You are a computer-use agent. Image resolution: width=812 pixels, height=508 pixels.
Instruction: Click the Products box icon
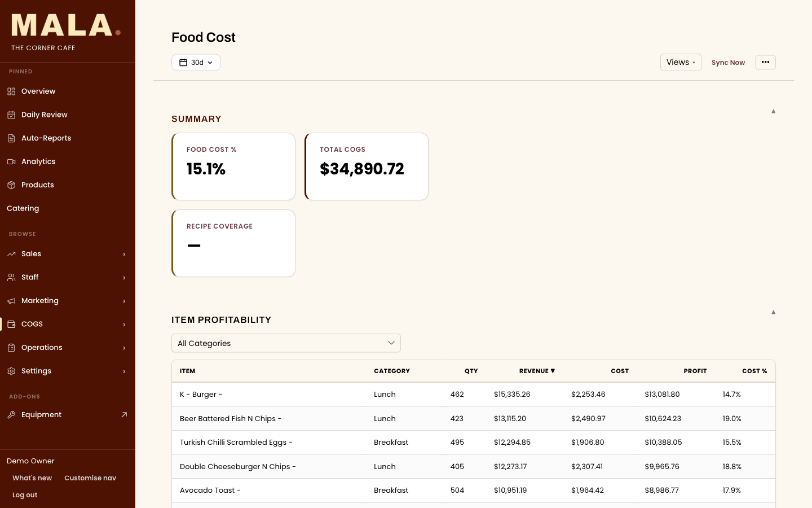[11, 185]
